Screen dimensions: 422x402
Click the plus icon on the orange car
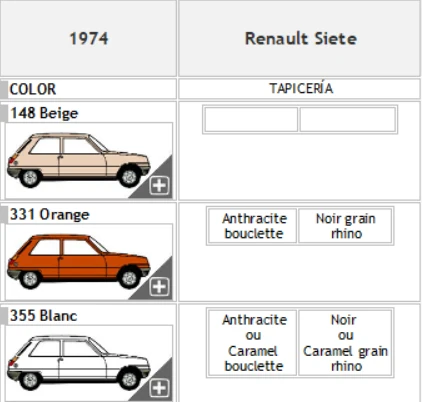pos(159,287)
